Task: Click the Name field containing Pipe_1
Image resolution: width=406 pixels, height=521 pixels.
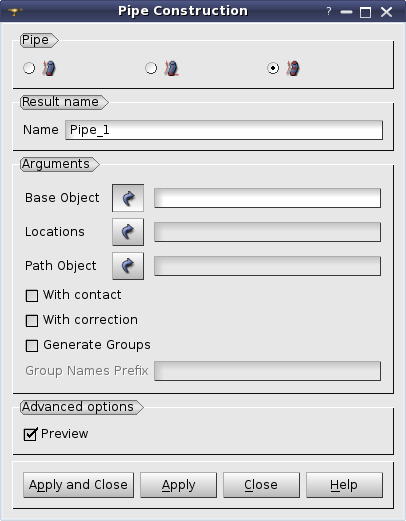Action: [224, 130]
